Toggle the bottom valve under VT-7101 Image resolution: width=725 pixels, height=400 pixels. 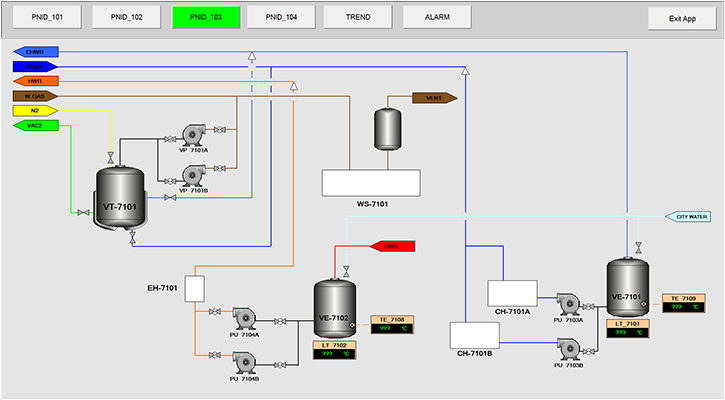(133, 238)
